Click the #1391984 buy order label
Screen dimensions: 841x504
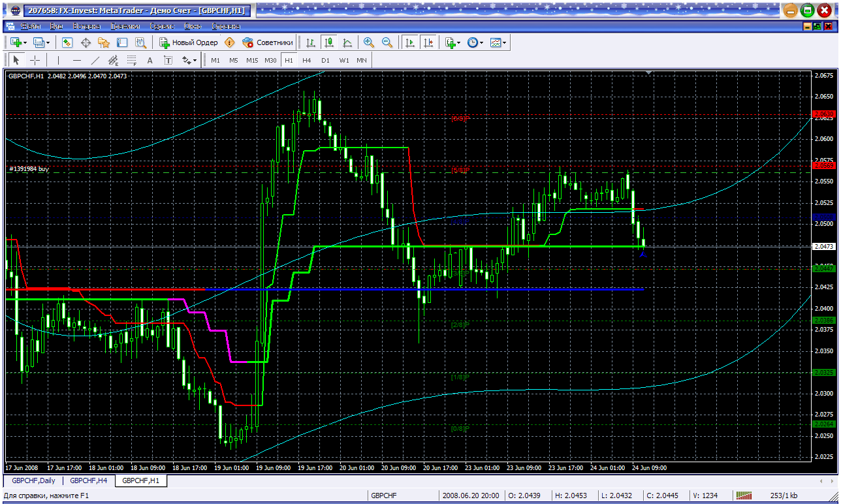pyautogui.click(x=29, y=169)
